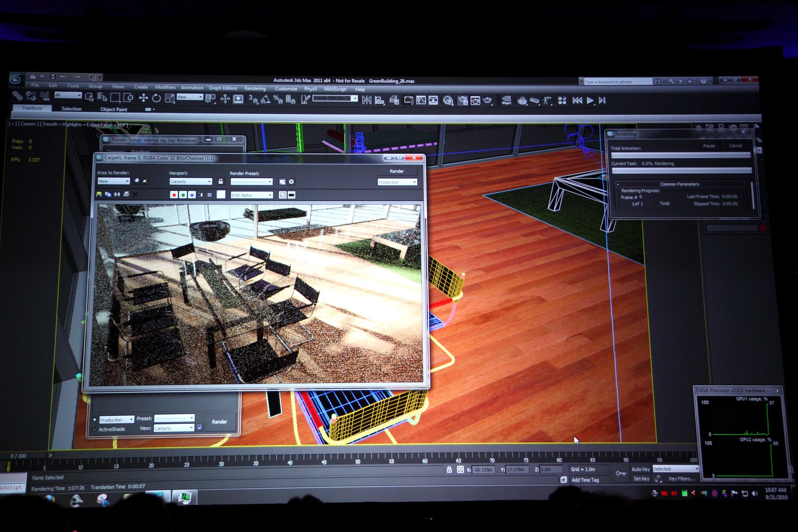Open the Area to Render dropdown
This screenshot has width=798, height=532.
[x=113, y=181]
